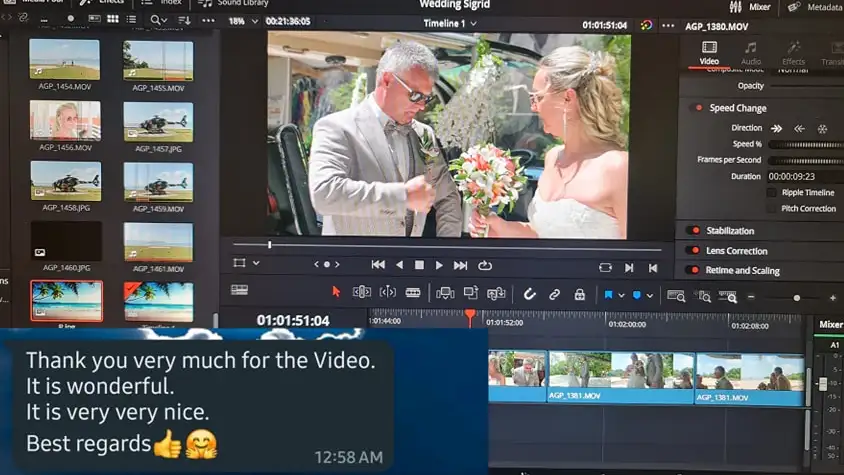
Task: Open the marker color dropdown arrow
Action: [x=650, y=296]
